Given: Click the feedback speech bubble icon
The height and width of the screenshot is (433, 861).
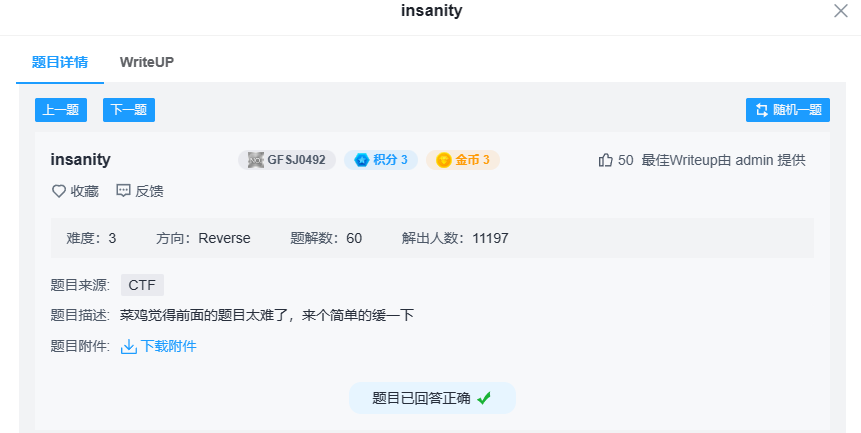Looking at the screenshot, I should pos(123,191).
